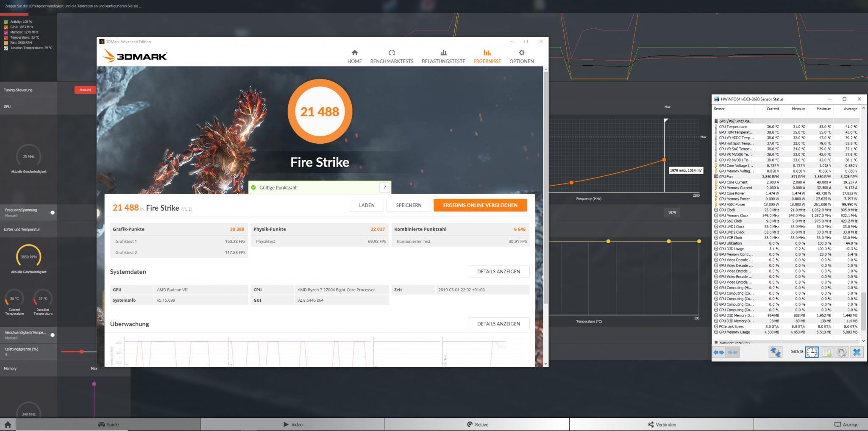Click the Maximum column header
Screen dimensions: 868x431
tap(823, 109)
